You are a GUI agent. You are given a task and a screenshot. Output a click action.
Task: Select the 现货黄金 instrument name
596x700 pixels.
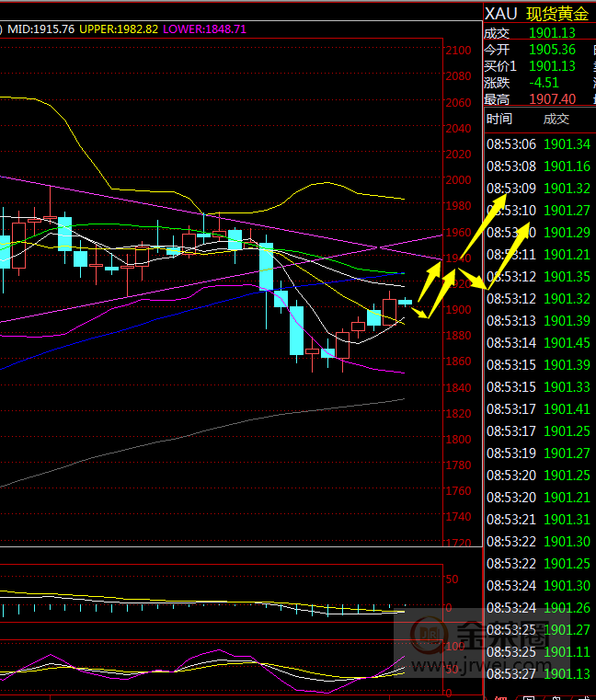click(557, 14)
